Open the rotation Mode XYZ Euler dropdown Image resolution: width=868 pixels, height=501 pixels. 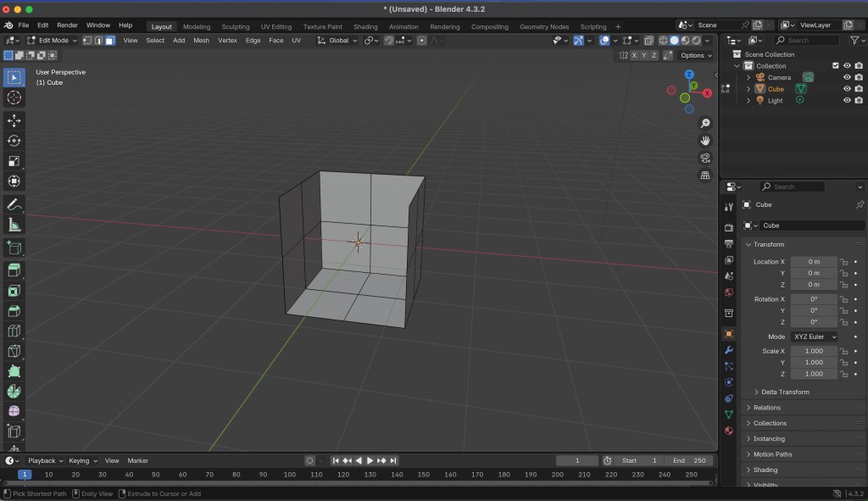[815, 337]
